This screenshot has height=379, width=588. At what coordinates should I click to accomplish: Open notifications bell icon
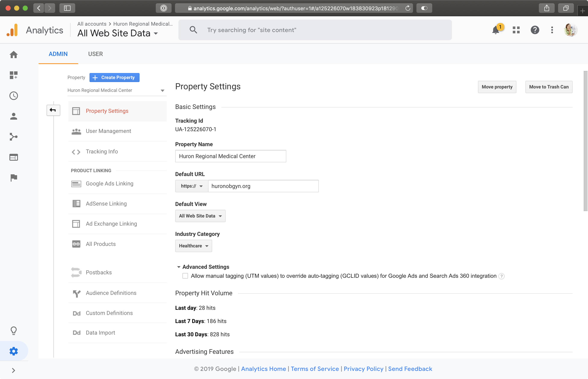496,30
